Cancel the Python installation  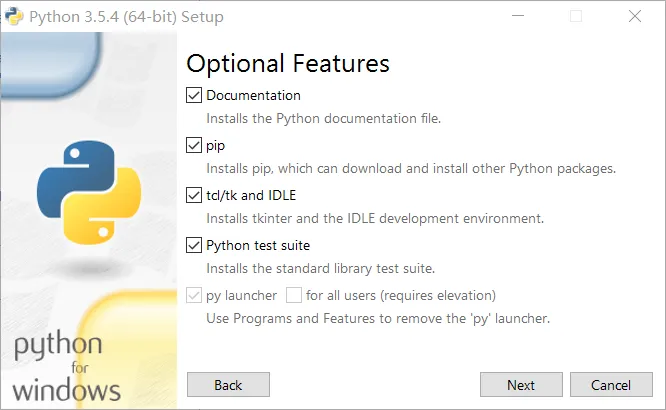(x=611, y=385)
